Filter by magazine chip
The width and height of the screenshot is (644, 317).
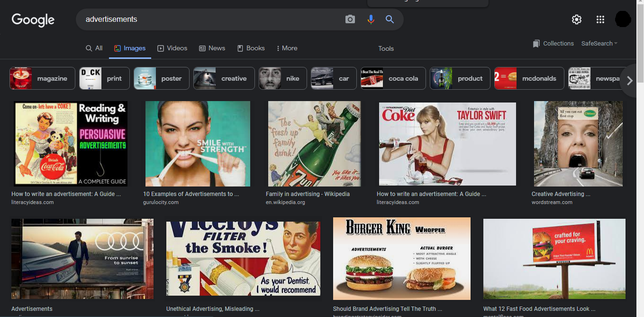tap(42, 78)
